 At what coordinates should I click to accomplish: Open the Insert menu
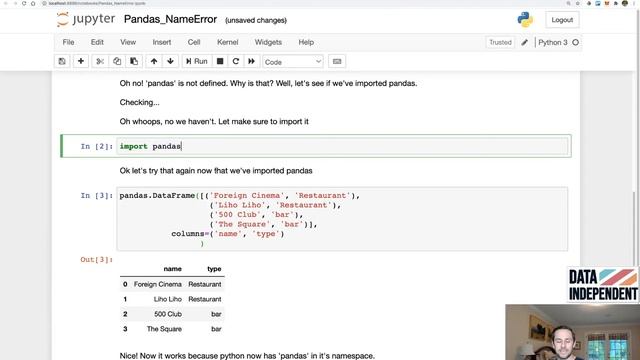[x=162, y=42]
